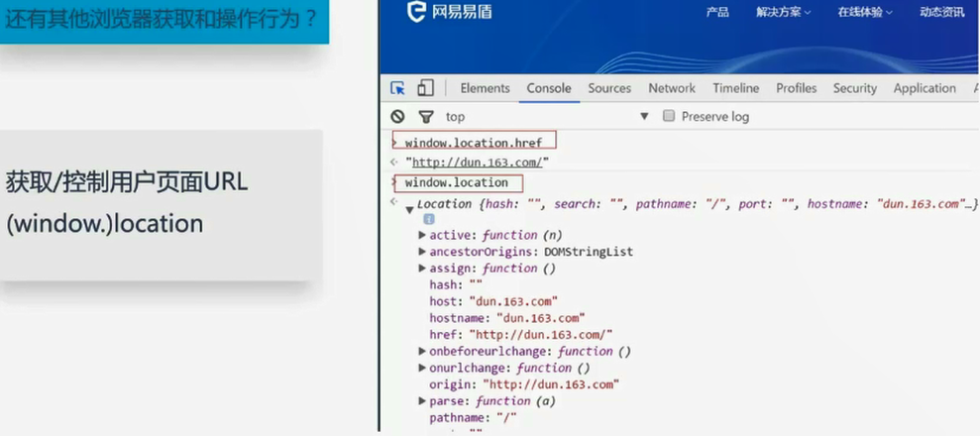Expand the assign function entry

(x=422, y=269)
